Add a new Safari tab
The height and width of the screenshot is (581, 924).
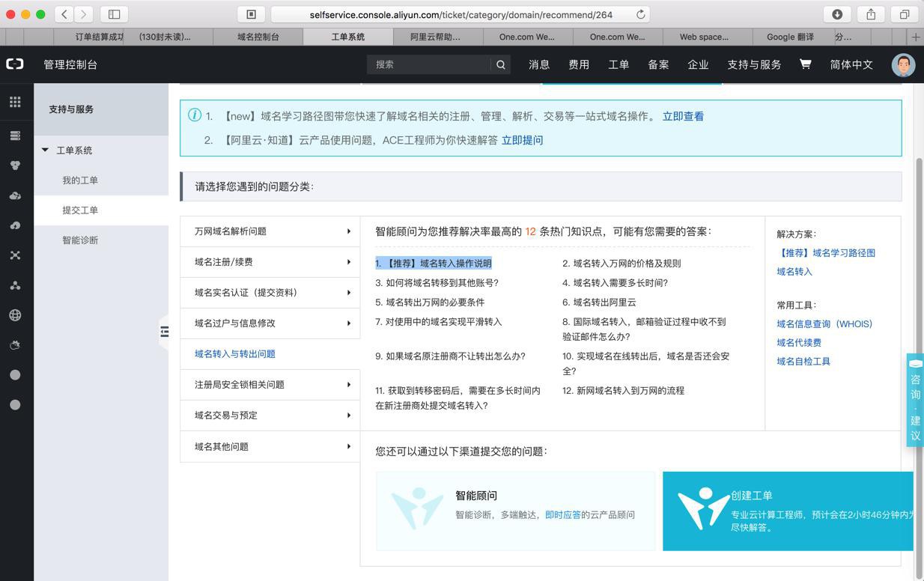(x=916, y=37)
